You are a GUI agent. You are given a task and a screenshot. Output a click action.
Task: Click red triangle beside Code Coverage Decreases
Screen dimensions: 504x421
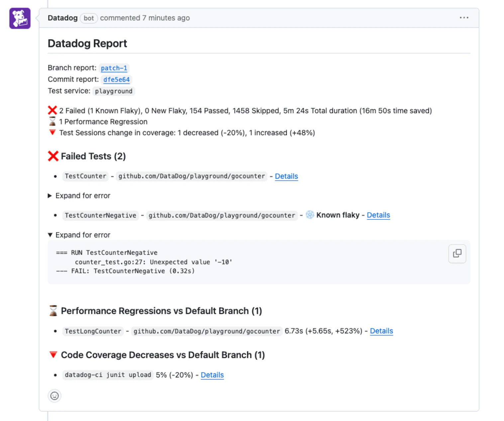[x=53, y=355]
